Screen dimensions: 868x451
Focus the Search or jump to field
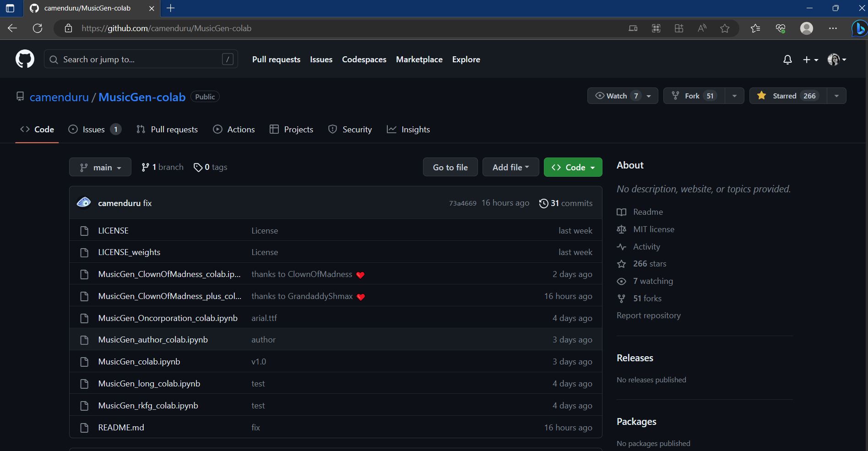pos(141,59)
